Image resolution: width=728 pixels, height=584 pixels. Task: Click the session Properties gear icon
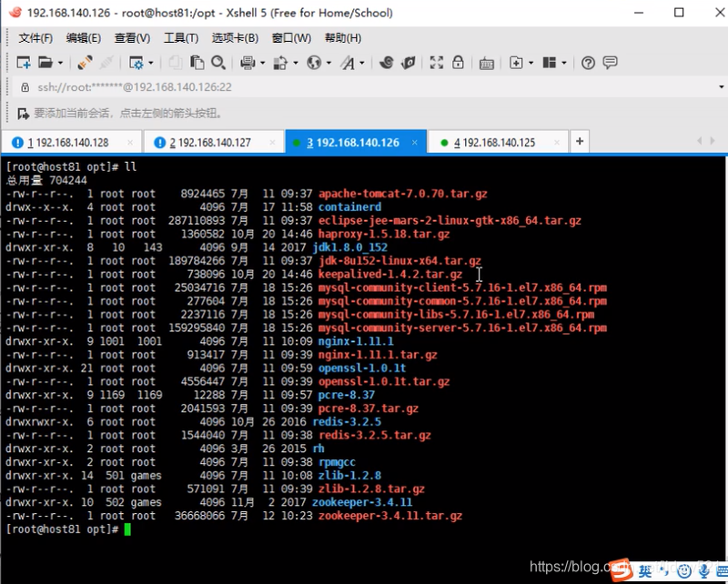[136, 63]
